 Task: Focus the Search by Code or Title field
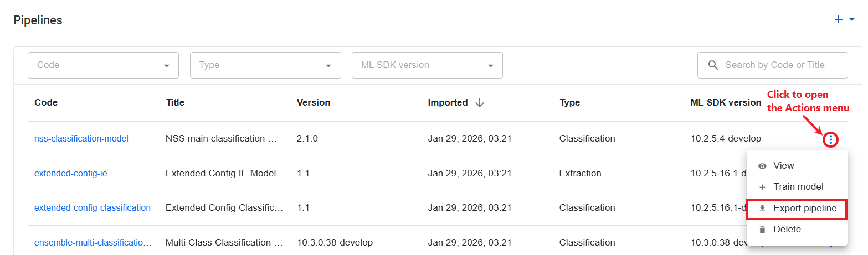tap(772, 65)
